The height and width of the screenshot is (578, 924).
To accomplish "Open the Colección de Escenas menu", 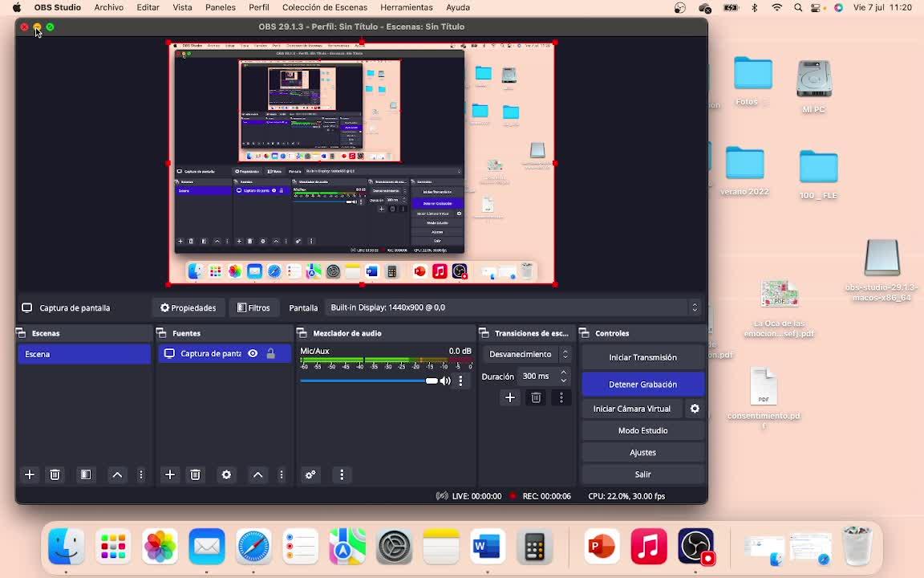I will (x=324, y=7).
